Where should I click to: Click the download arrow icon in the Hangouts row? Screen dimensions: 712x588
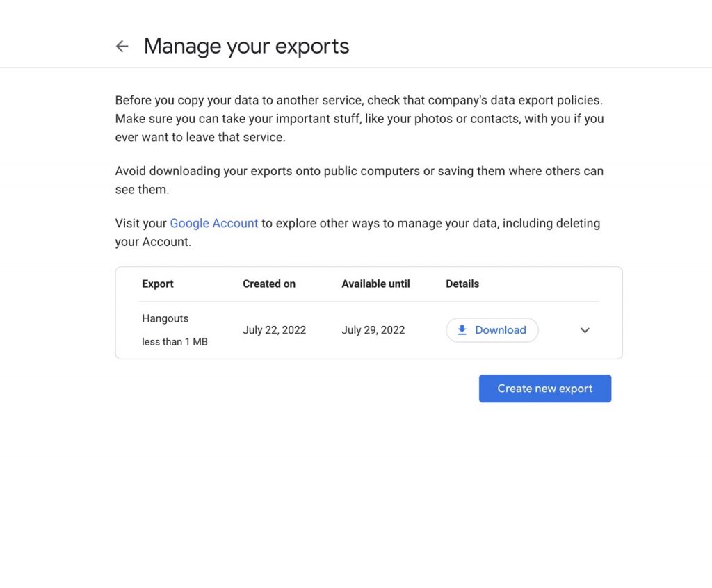[x=462, y=330]
